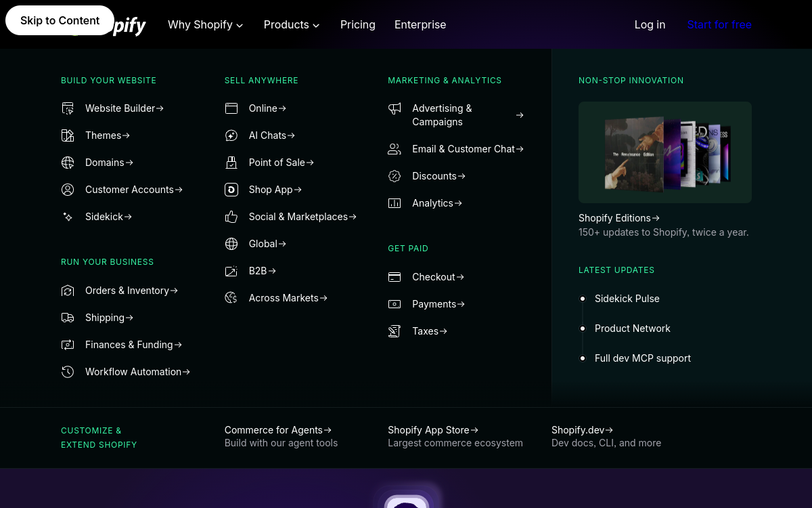Click the Advertising megaphone icon
Image resolution: width=812 pixels, height=508 pixels.
point(394,108)
